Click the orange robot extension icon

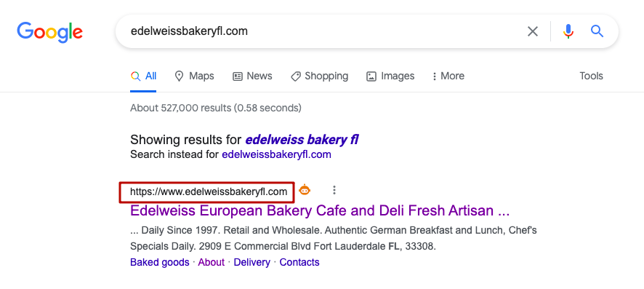point(305,190)
